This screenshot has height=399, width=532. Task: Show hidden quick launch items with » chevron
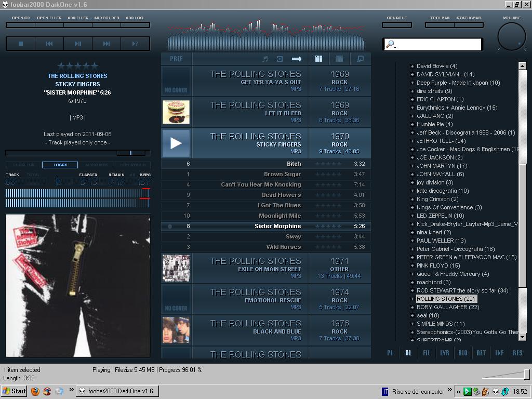(72, 390)
